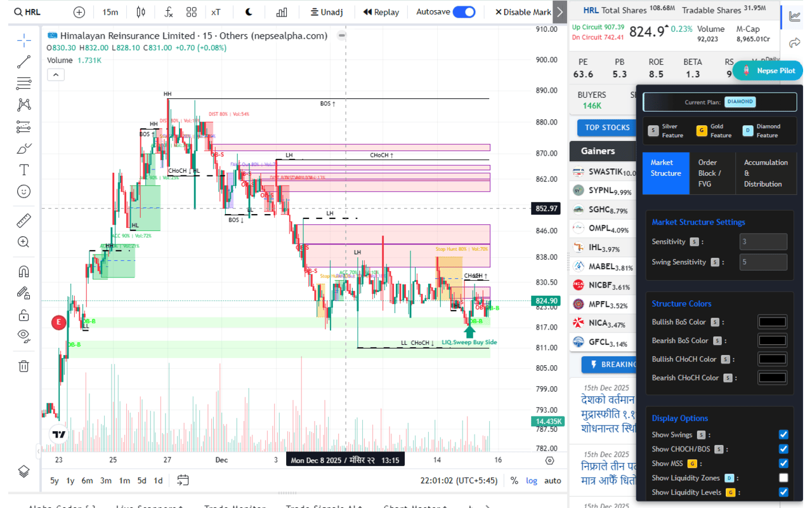Viewport: 812px width, 508px height.
Task: Start Replay mode
Action: coord(381,11)
